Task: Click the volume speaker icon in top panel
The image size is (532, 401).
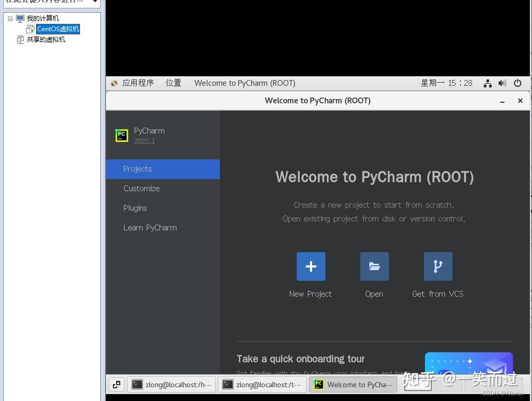Action: [502, 83]
